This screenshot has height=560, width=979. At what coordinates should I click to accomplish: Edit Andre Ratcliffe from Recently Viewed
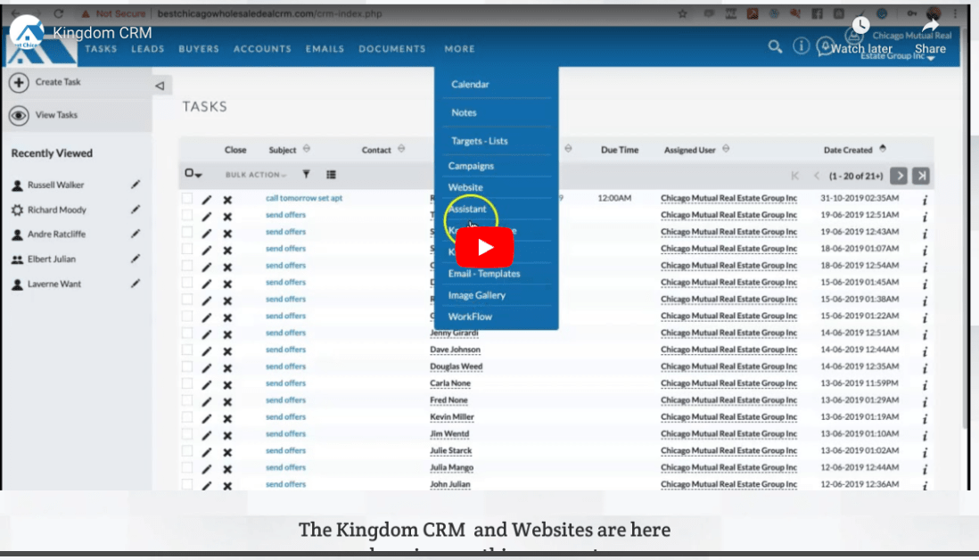click(x=136, y=234)
